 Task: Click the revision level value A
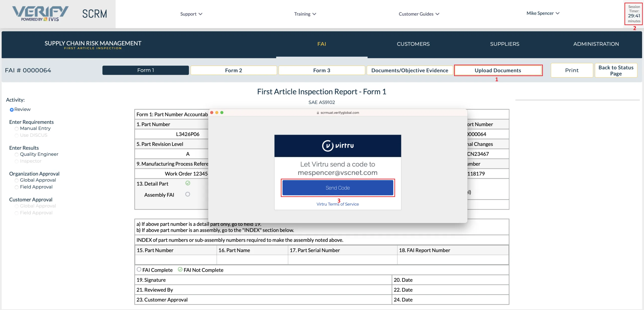188,154
